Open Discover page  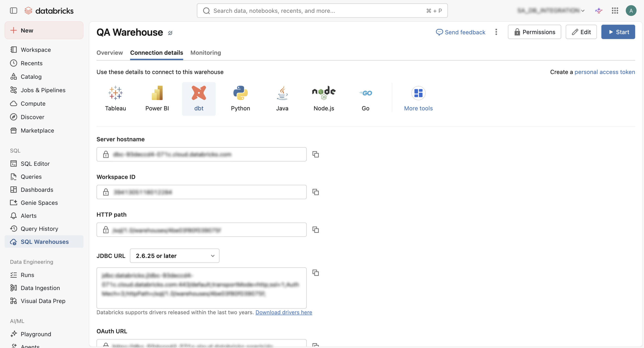click(44, 117)
